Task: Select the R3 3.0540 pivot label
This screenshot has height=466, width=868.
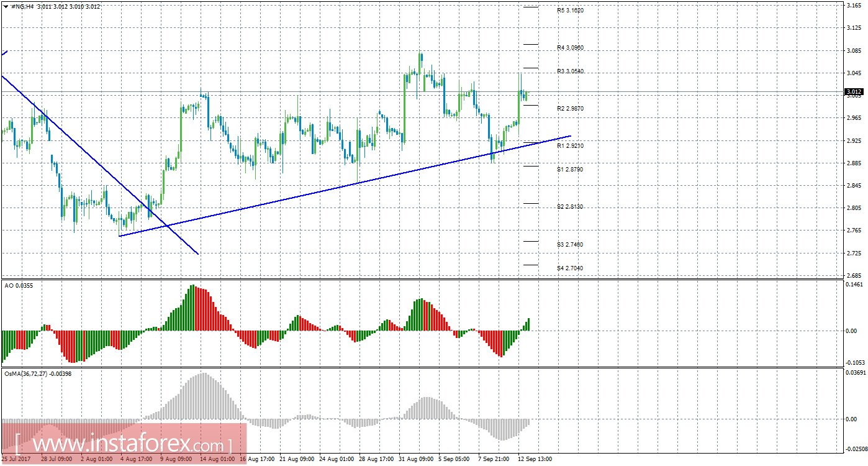Action: 570,71
